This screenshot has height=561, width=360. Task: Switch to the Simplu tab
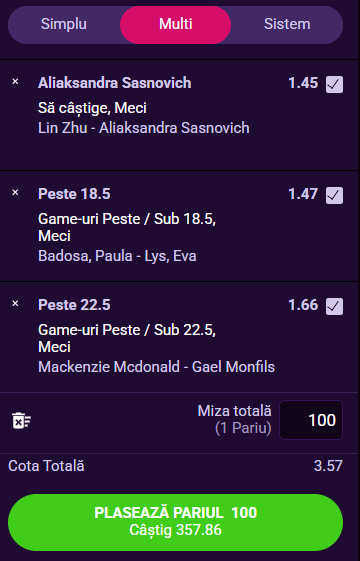coord(64,24)
